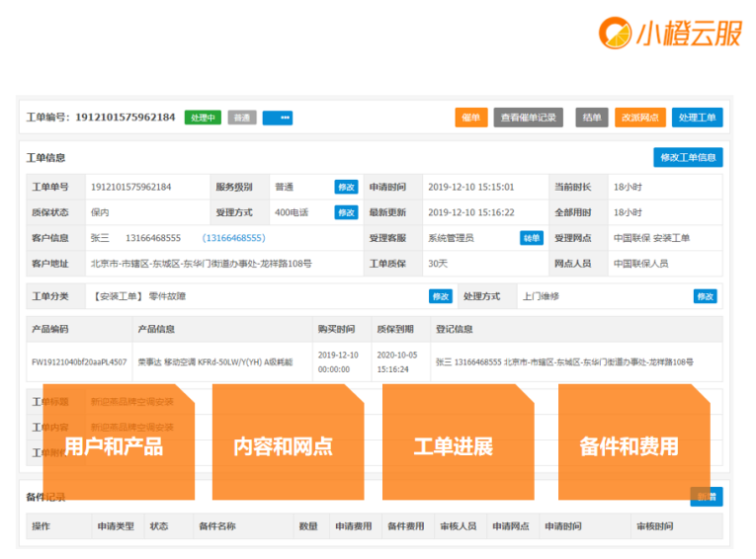Click 转单 beside 系统管理员
Viewport: 756px width, 559px height.
[532, 238]
